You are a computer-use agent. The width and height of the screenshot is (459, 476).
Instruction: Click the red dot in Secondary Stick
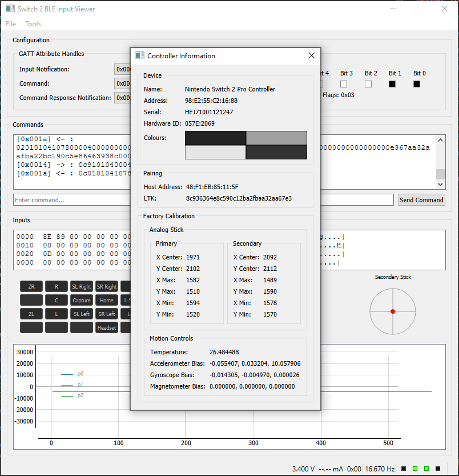(393, 311)
